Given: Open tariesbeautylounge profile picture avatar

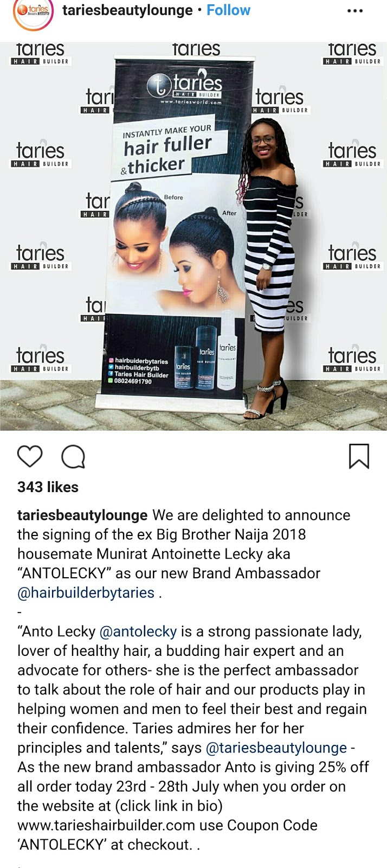Looking at the screenshot, I should coord(34,12).
